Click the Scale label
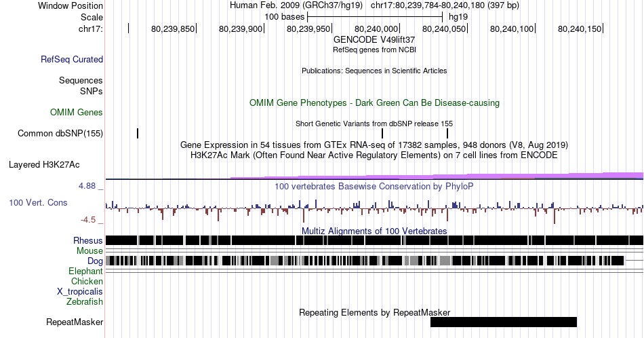 [x=92, y=17]
